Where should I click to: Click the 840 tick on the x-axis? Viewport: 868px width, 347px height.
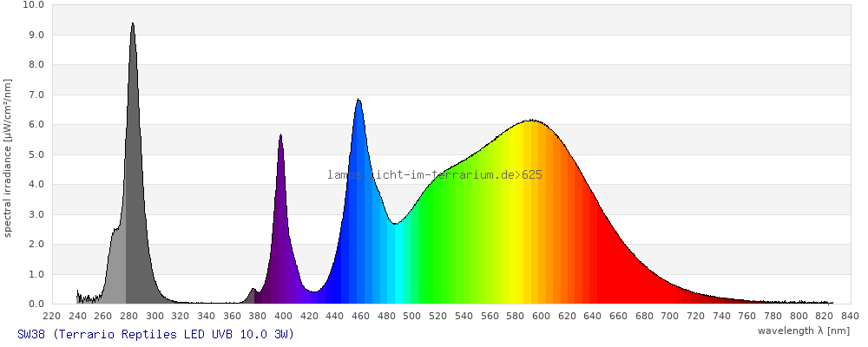[x=850, y=316]
